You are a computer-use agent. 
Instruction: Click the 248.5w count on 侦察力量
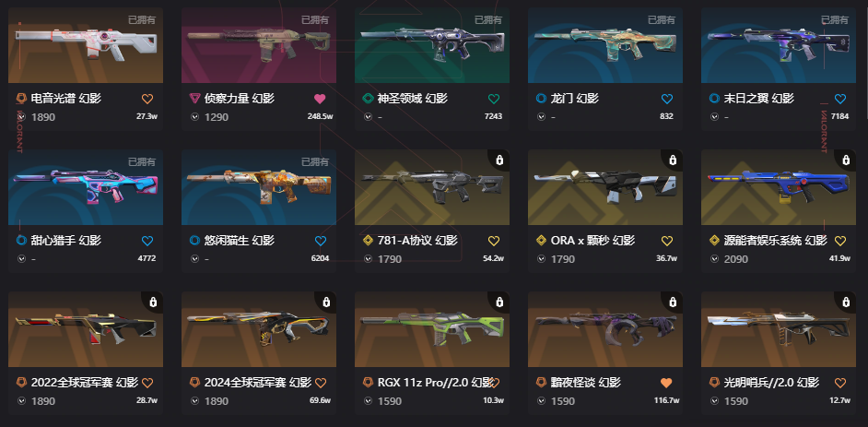point(320,116)
